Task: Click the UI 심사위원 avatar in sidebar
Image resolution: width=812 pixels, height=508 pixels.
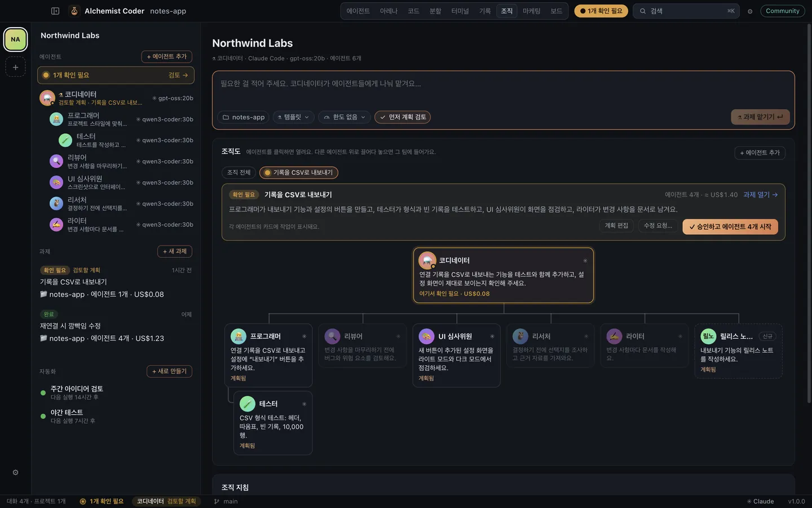Action: (x=56, y=182)
